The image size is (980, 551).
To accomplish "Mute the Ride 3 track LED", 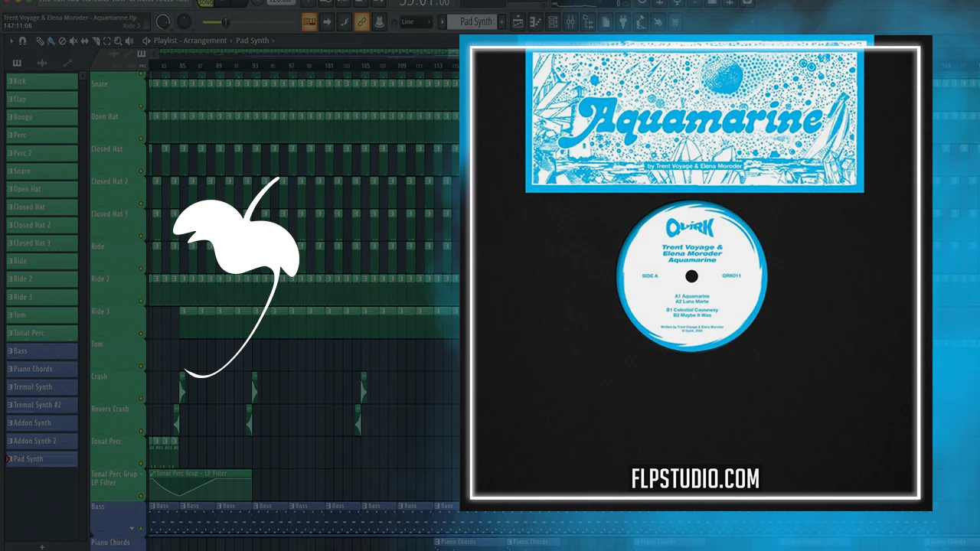I will pos(141,334).
